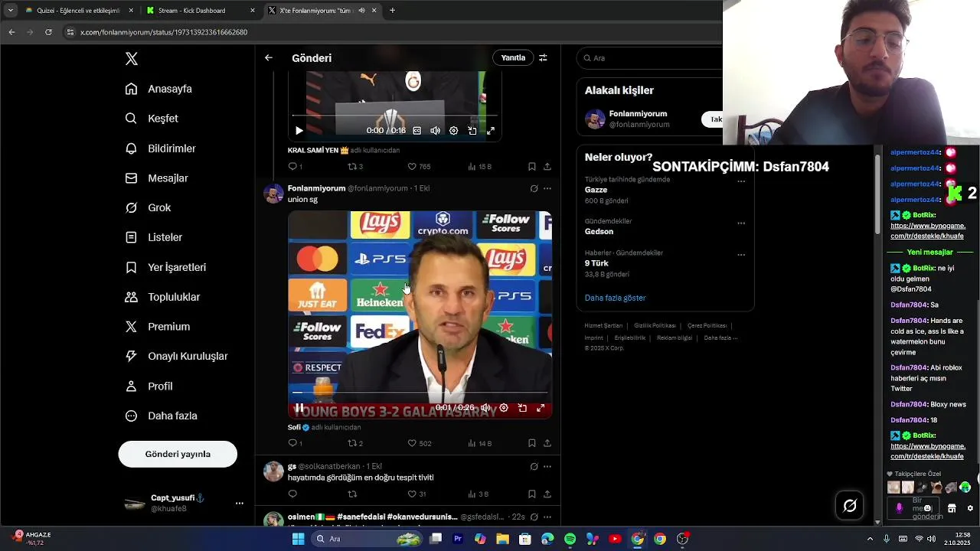Open Topluluklar communities
This screenshot has height=551, width=980.
tap(163, 297)
